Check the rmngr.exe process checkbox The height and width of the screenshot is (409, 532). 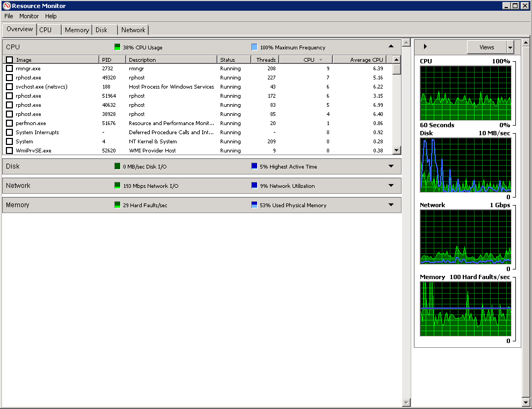pyautogui.click(x=10, y=69)
